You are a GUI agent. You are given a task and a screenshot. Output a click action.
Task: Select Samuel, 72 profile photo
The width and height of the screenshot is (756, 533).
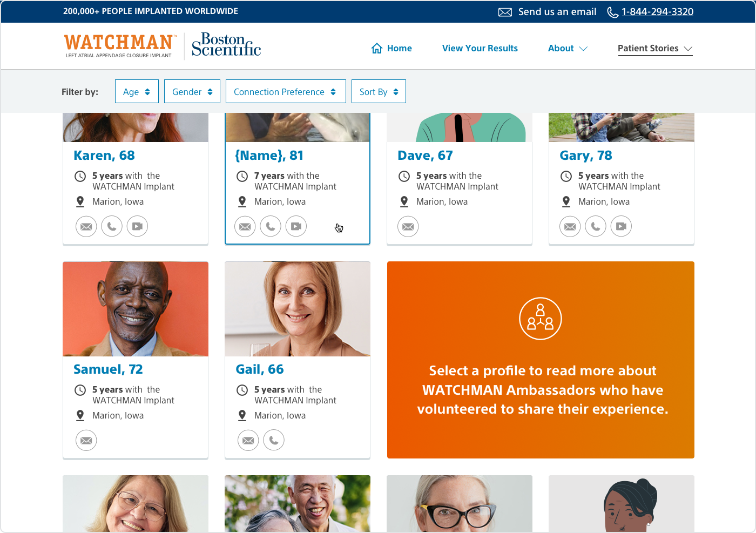point(136,309)
